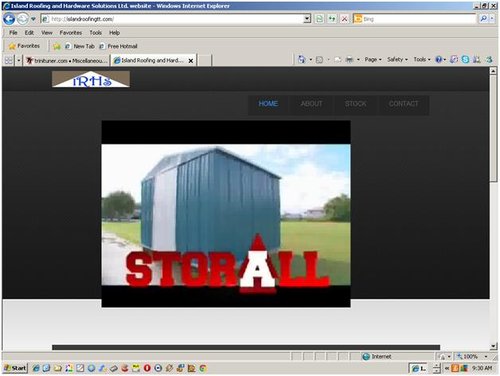Go to the ABOUT page link

(x=311, y=104)
